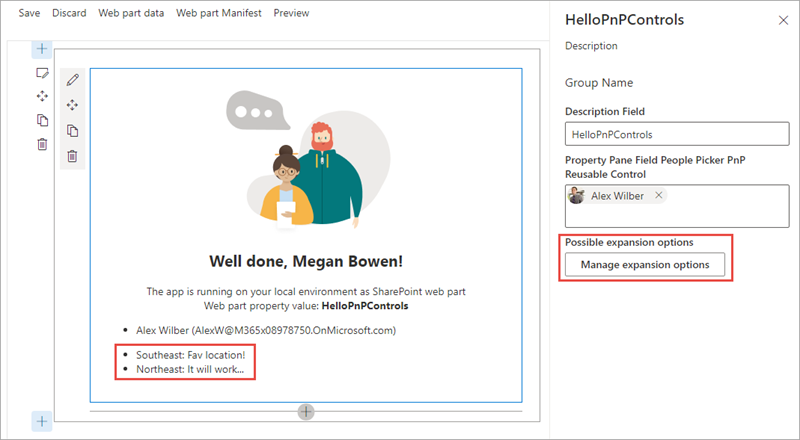Click the Group Name label

599,83
